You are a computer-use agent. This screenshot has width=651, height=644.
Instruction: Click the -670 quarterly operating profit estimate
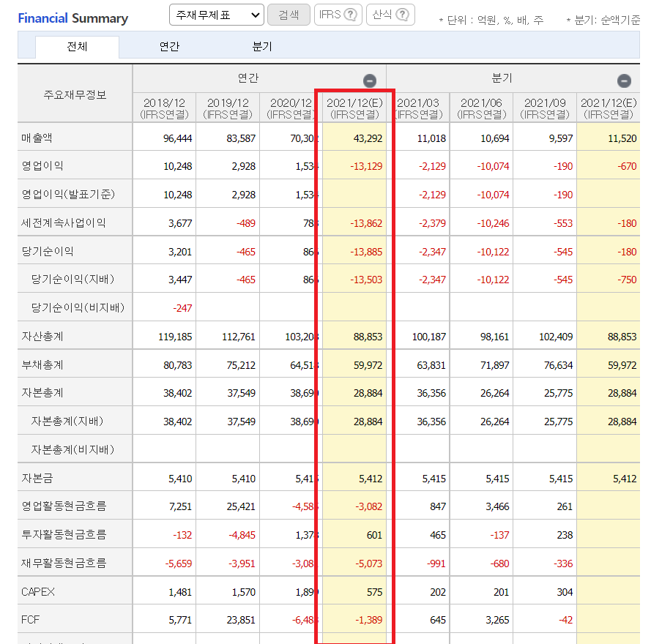[x=627, y=166]
